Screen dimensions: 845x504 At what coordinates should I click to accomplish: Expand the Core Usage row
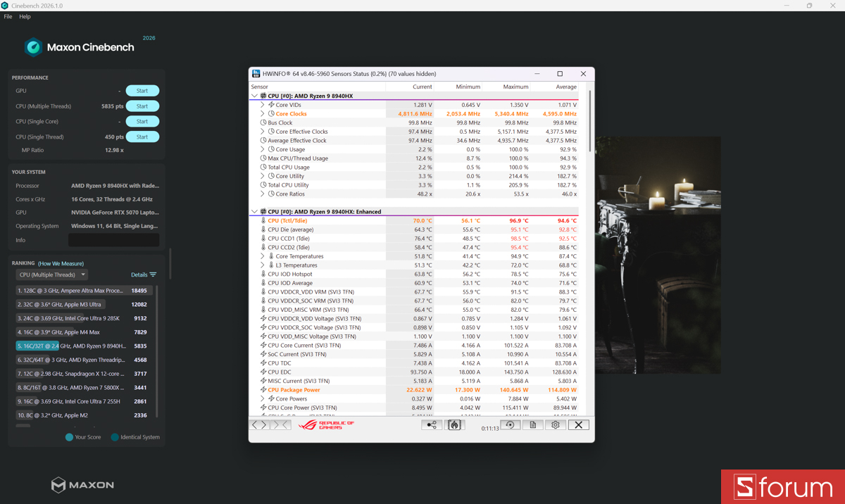tap(263, 149)
